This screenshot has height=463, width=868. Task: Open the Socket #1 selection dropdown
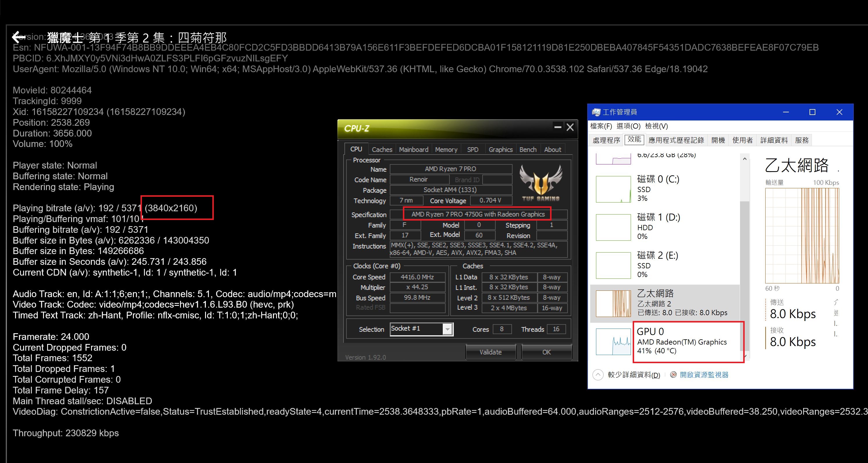click(x=447, y=329)
